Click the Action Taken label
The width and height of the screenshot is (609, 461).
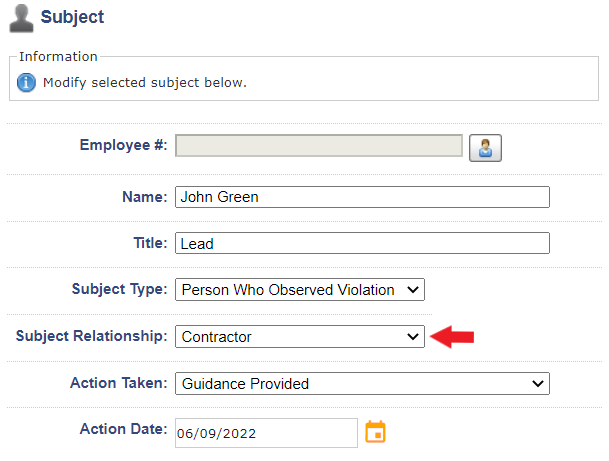[119, 383]
